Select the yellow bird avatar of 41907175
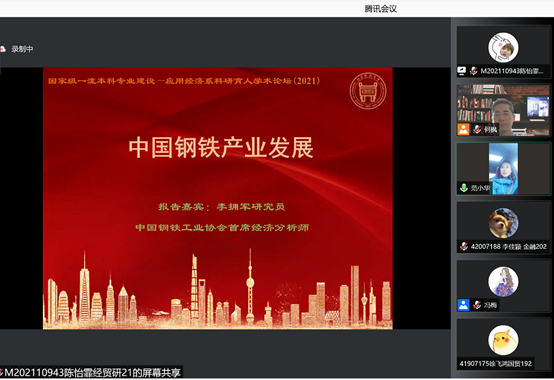 pyautogui.click(x=503, y=340)
